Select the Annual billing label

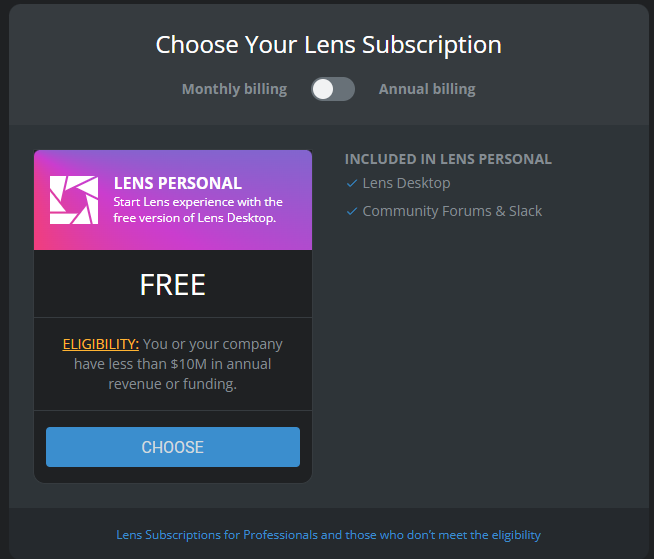427,89
